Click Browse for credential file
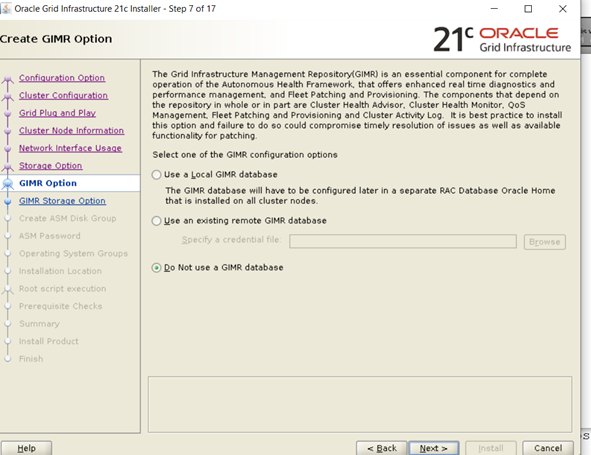The height and width of the screenshot is (455, 591). (x=544, y=242)
